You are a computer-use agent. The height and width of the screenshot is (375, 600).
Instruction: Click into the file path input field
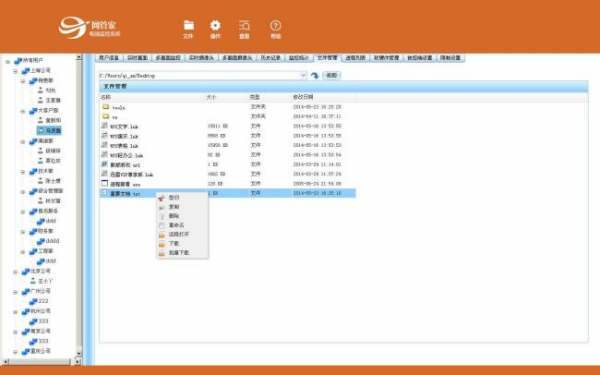[x=200, y=75]
